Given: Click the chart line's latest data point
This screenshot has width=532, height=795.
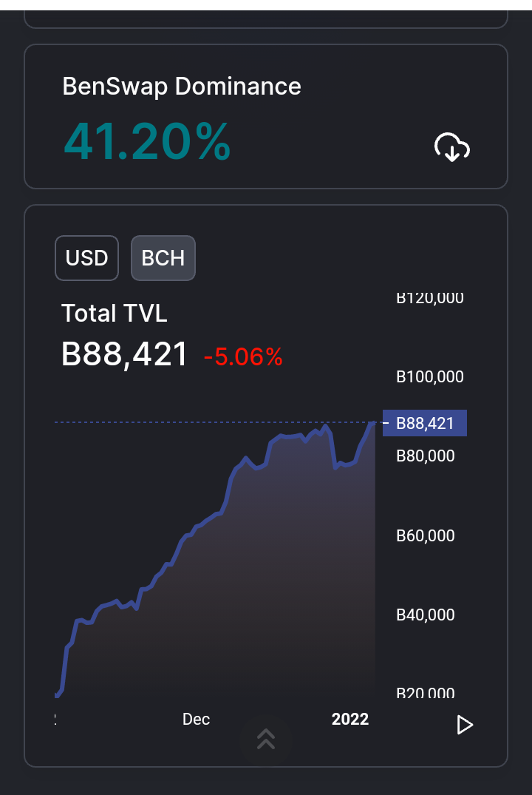Looking at the screenshot, I should pos(375,422).
